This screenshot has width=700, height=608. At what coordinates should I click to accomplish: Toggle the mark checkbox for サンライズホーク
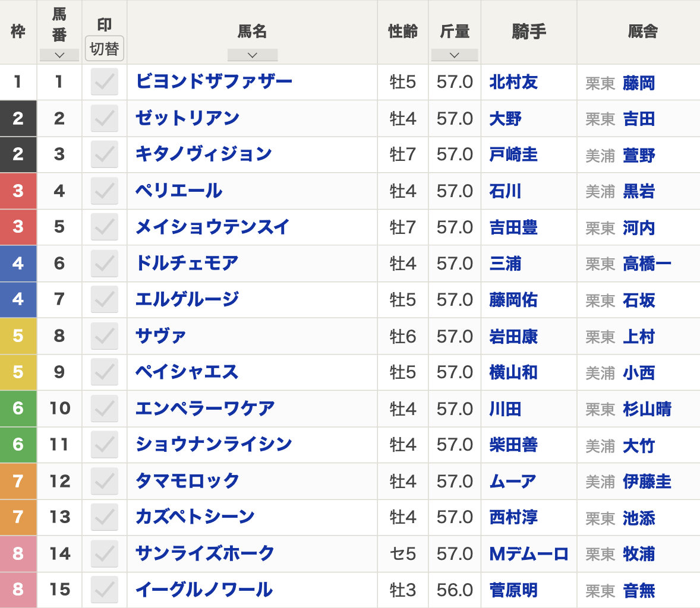click(105, 553)
